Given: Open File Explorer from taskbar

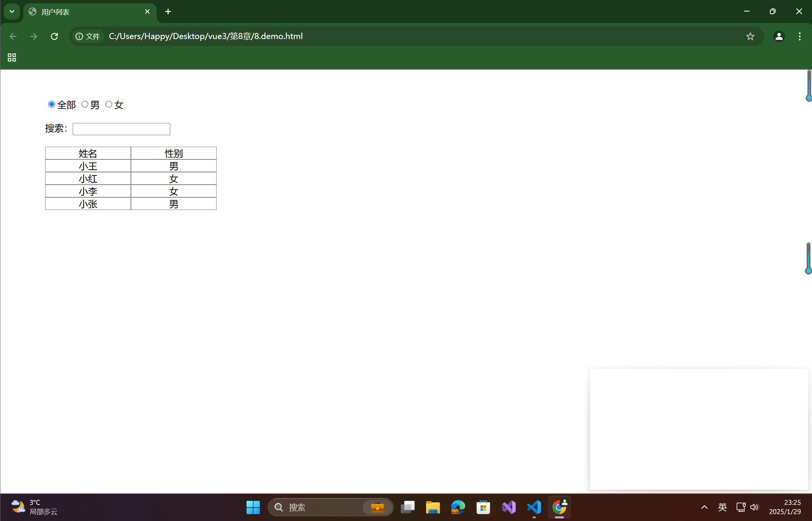Looking at the screenshot, I should coord(433,507).
